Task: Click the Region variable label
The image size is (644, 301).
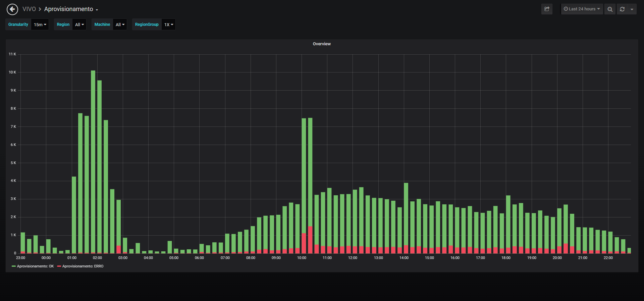Action: (x=63, y=24)
